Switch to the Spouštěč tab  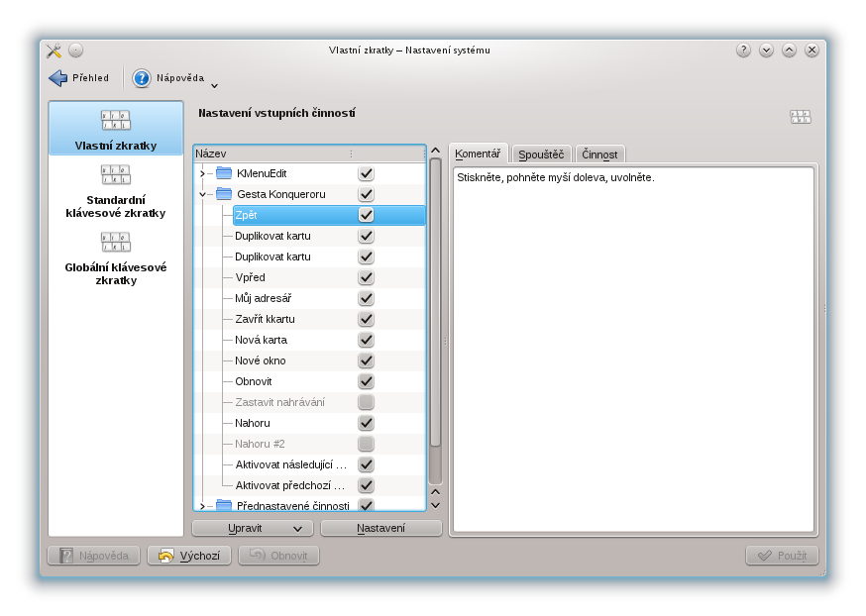click(541, 154)
